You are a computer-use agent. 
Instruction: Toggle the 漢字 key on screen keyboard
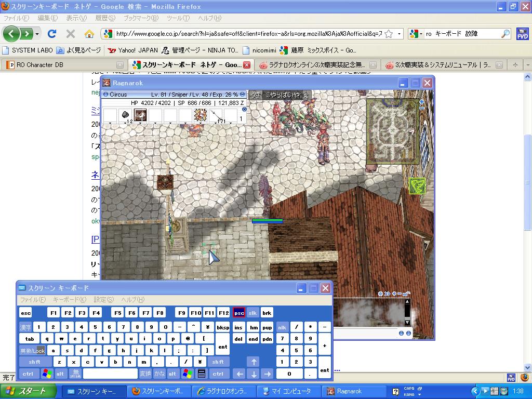(x=25, y=327)
